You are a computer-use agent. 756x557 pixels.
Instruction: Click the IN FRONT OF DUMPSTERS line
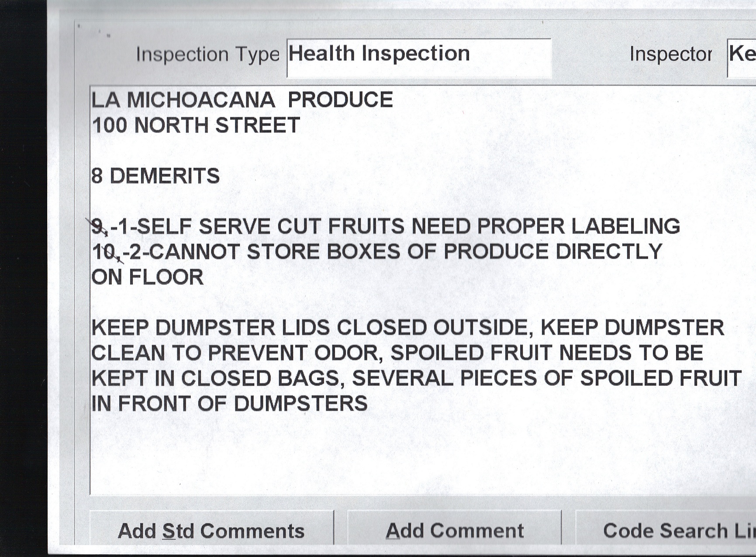(x=229, y=404)
